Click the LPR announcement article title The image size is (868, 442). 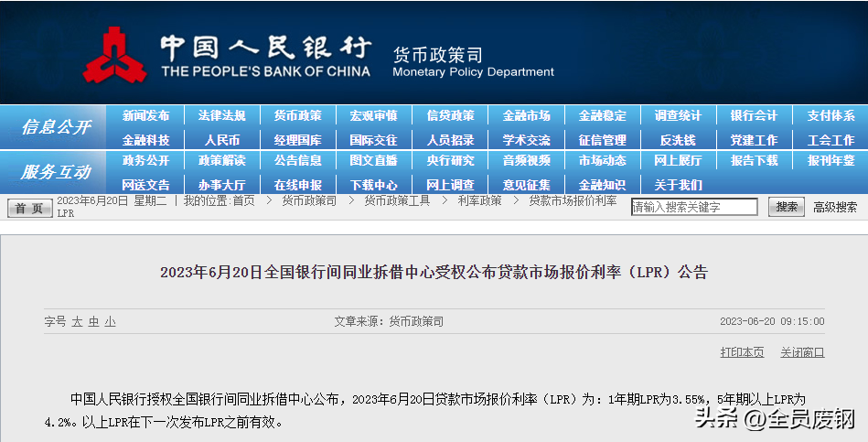(x=434, y=272)
